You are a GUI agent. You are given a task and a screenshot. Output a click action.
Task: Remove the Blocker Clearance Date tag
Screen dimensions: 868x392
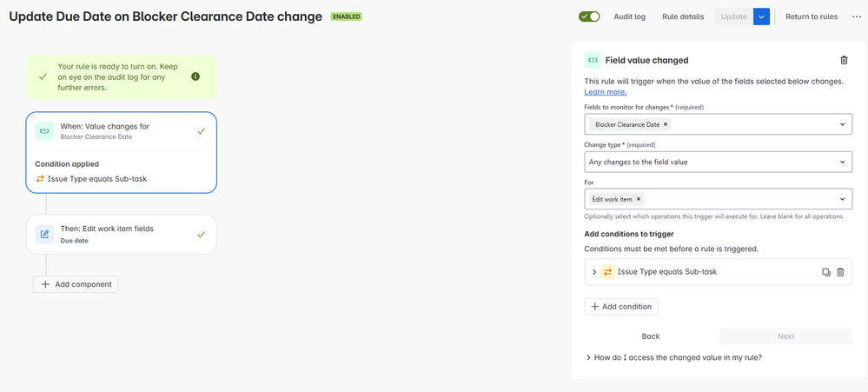[666, 124]
